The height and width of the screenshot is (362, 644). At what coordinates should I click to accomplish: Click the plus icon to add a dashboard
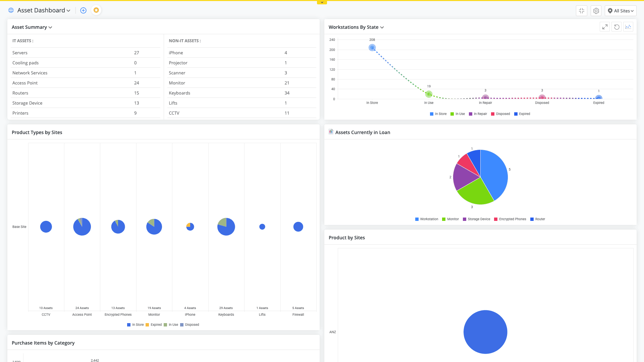tap(83, 10)
